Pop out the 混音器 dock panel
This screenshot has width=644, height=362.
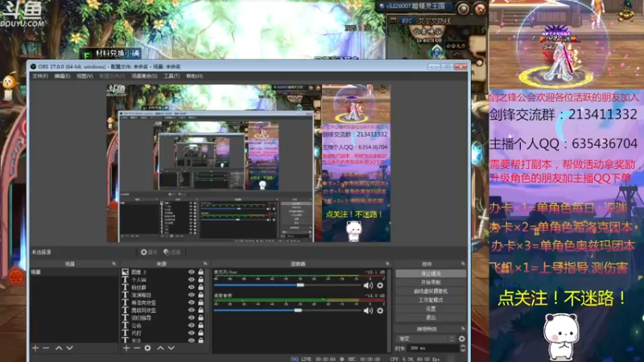point(387,264)
